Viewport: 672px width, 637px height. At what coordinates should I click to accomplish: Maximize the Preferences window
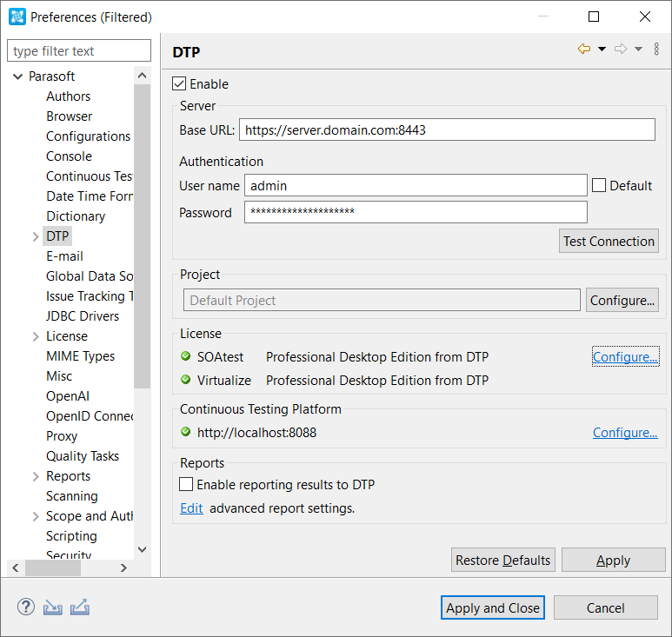pos(594,17)
